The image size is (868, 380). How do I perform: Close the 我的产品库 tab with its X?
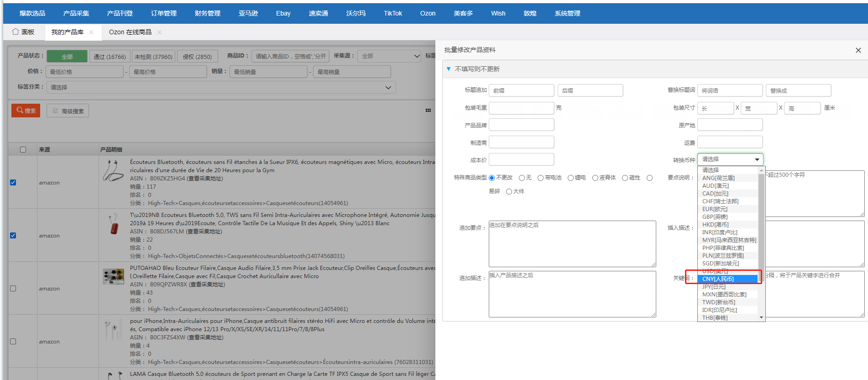91,32
